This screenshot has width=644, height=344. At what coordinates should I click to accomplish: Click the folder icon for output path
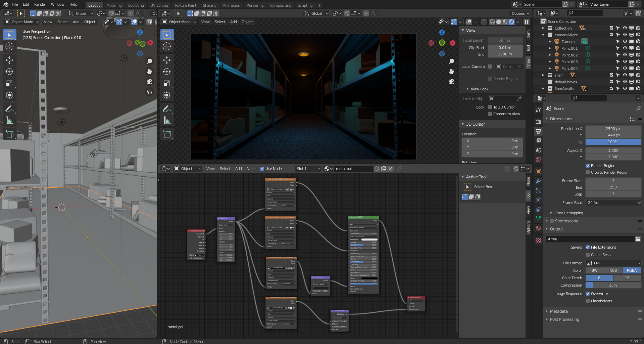point(638,239)
